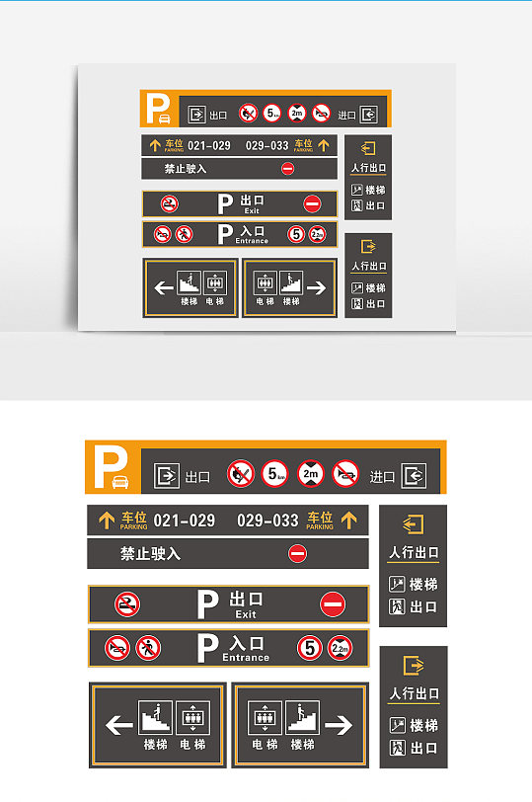Image resolution: width=532 pixels, height=802 pixels.
Task: Click the 禁止驶入 text label
Action: point(150,553)
